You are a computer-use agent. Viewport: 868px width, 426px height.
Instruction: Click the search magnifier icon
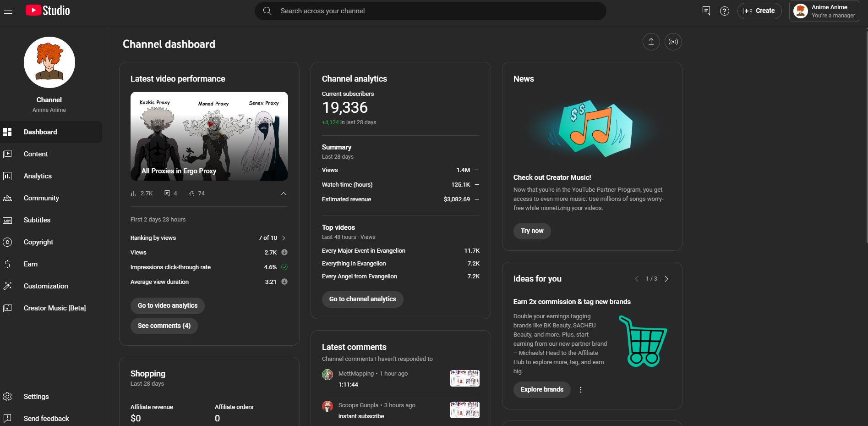point(267,11)
